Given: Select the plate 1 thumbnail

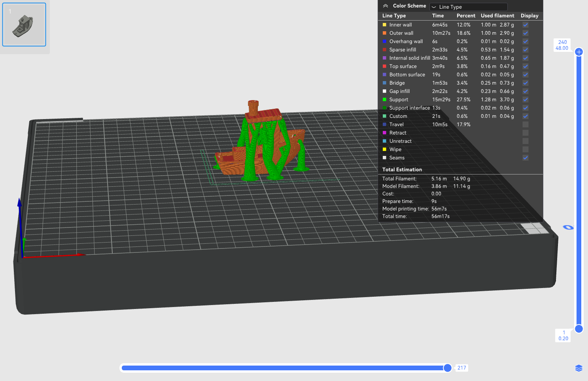Looking at the screenshot, I should [24, 25].
